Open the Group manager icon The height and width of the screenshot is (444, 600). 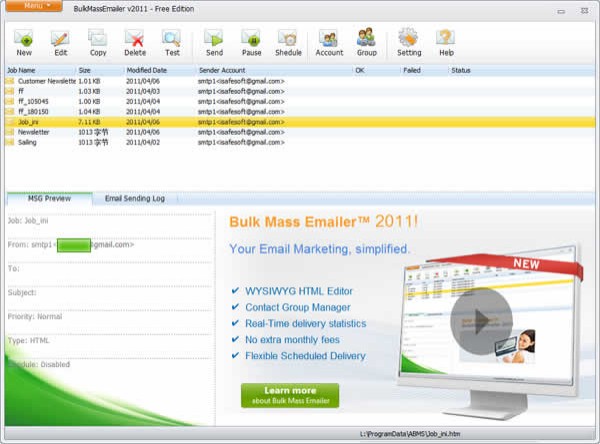tap(367, 42)
